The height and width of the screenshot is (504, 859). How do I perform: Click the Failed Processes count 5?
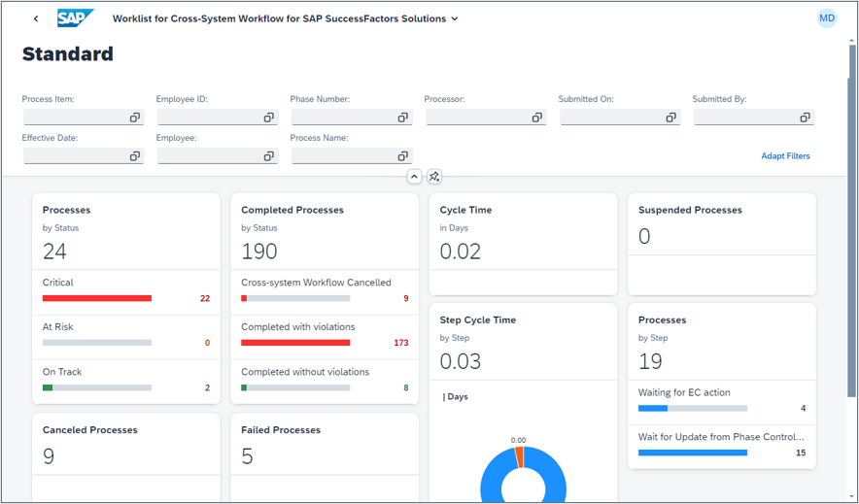coord(247,455)
